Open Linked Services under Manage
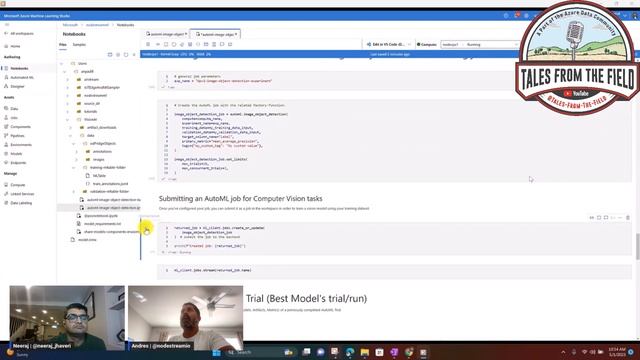Image resolution: width=640 pixels, height=360 pixels. 19,194
